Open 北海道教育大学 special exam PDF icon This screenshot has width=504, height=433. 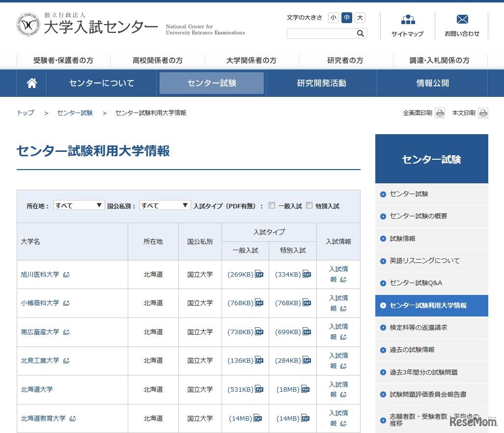click(x=306, y=418)
